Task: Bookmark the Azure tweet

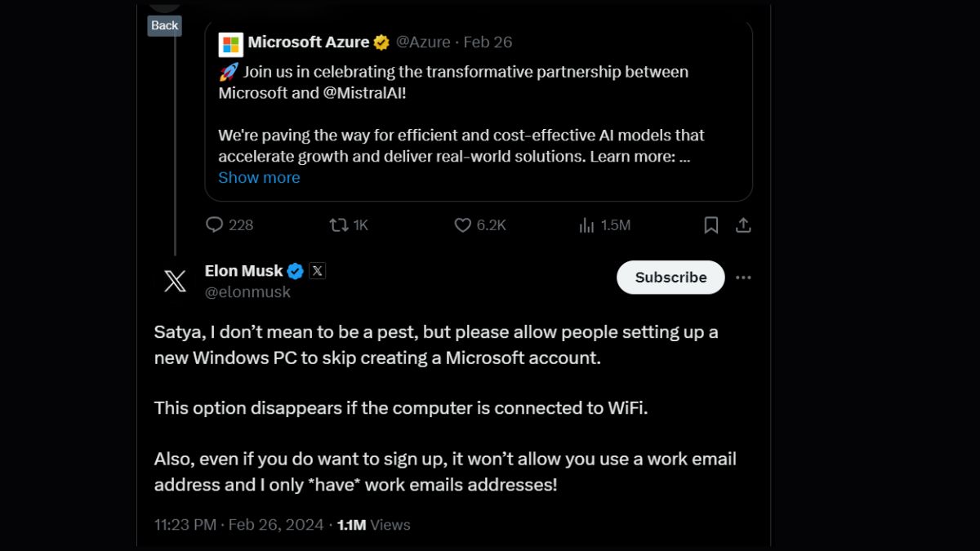Action: [x=711, y=224]
